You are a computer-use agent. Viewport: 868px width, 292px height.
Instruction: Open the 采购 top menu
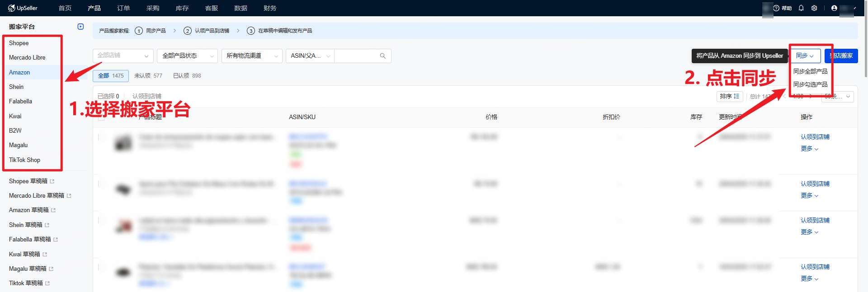[153, 8]
